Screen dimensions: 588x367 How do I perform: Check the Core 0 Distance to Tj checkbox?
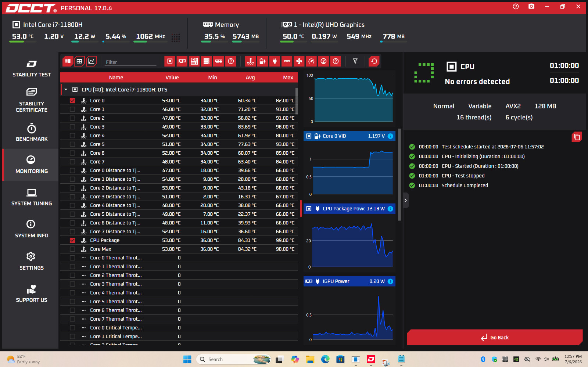click(x=72, y=171)
